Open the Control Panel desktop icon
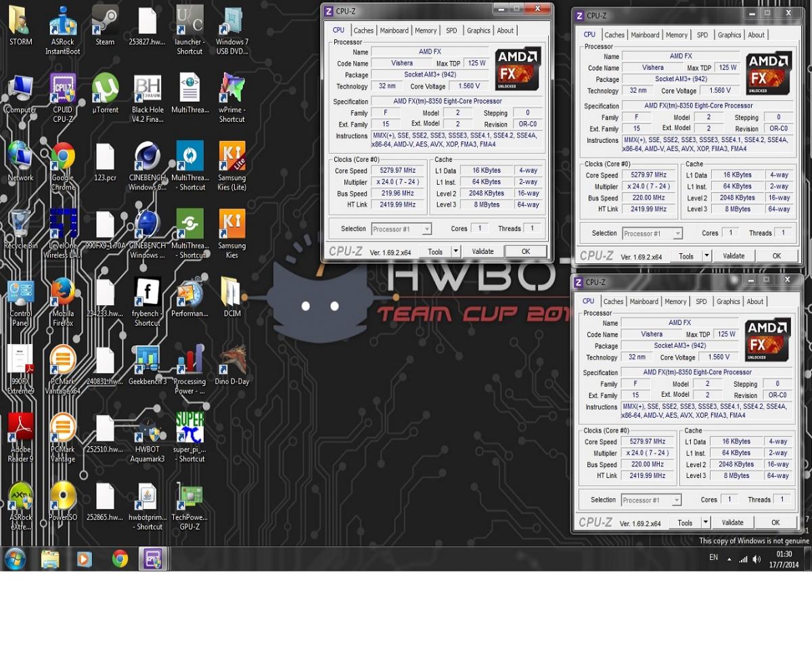The height and width of the screenshot is (650, 812). tap(20, 302)
